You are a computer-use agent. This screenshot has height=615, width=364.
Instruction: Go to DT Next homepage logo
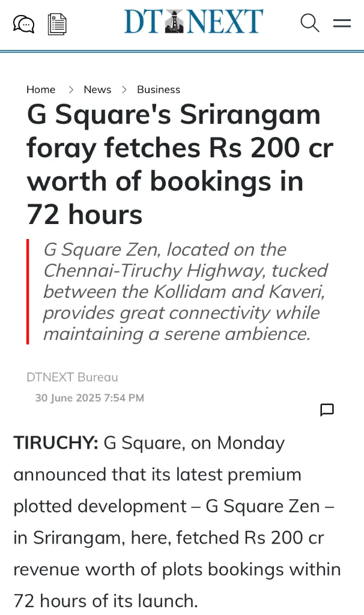(194, 21)
